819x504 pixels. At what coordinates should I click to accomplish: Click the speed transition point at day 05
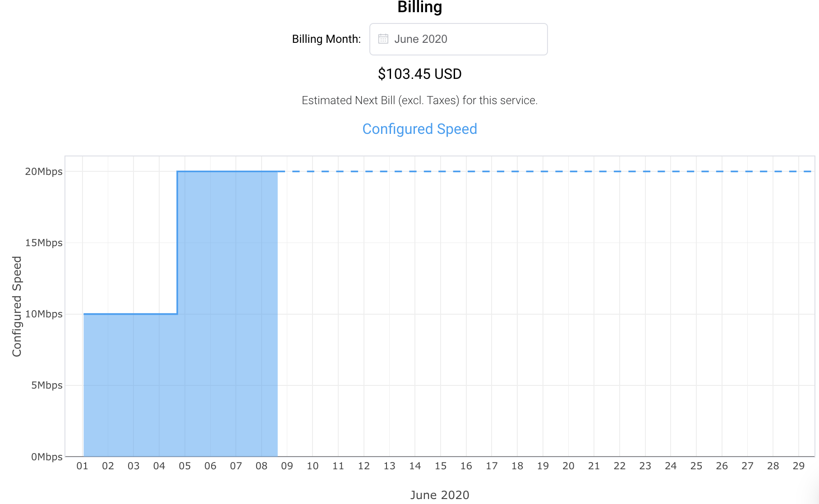tap(178, 242)
